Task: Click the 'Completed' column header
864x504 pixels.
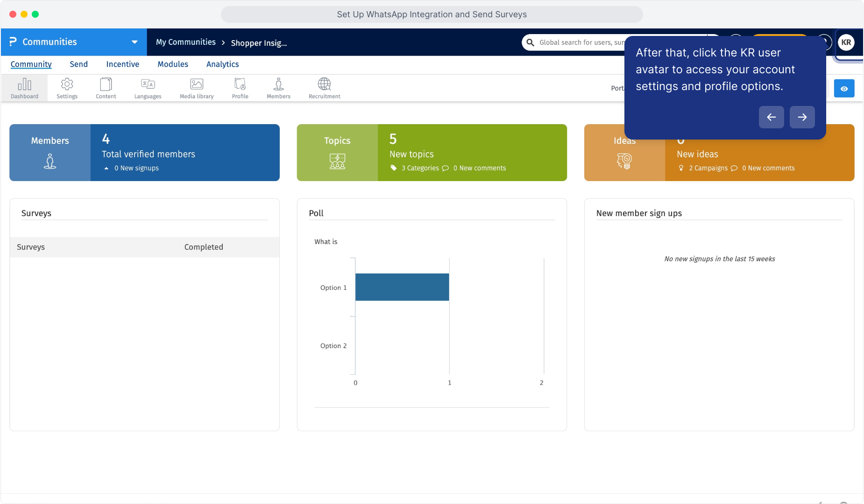Action: 204,247
